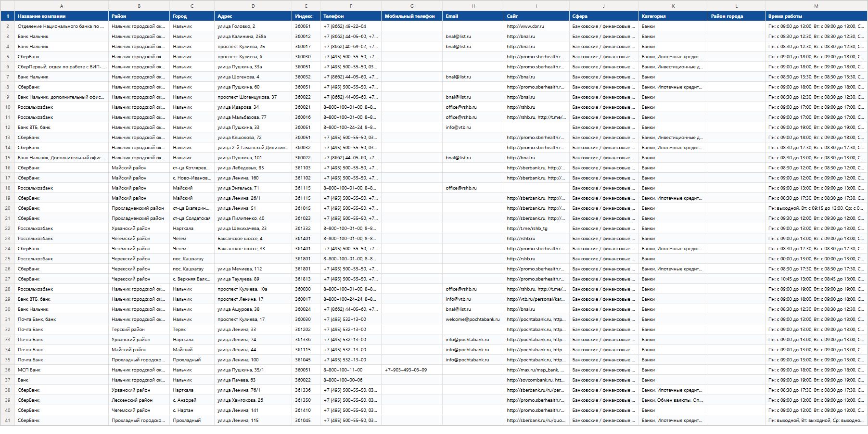Select the city cell 'ст-ца Екатерин…'
The height and width of the screenshot is (434, 868).
(192, 208)
